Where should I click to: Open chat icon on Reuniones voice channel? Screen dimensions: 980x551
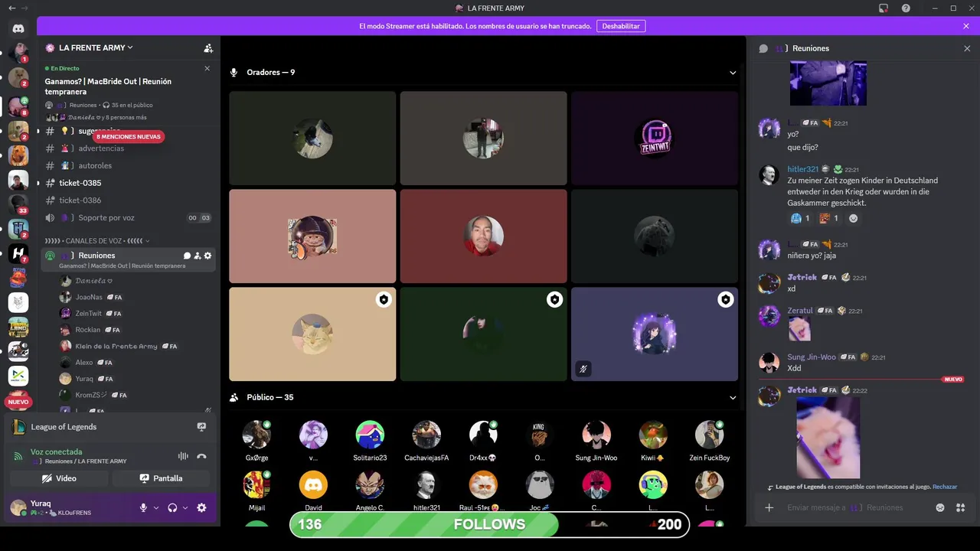187,256
